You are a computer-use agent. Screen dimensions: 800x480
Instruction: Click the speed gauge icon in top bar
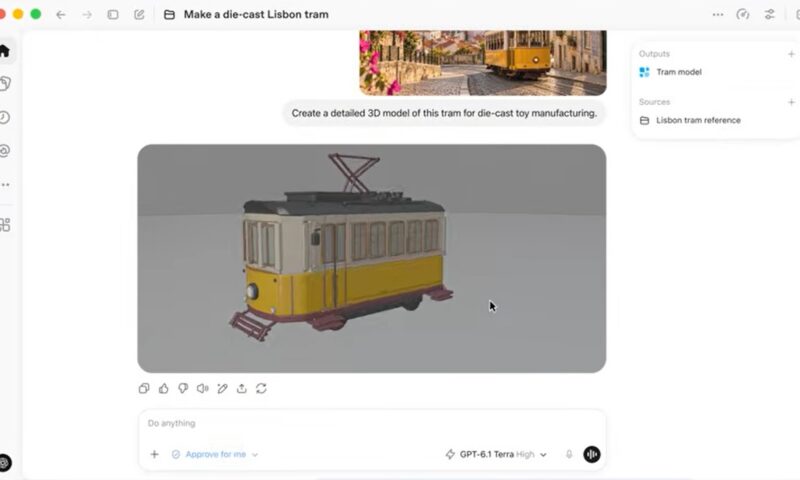tap(743, 15)
